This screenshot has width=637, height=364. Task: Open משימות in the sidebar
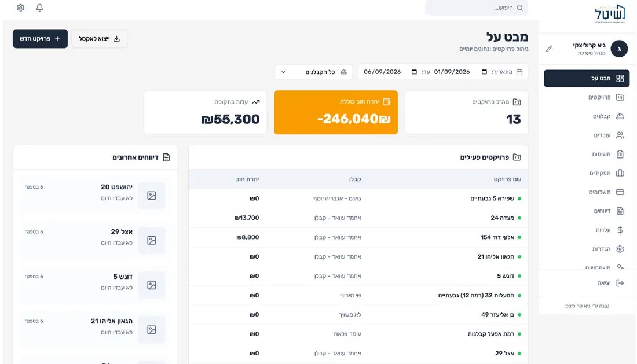[x=587, y=154]
